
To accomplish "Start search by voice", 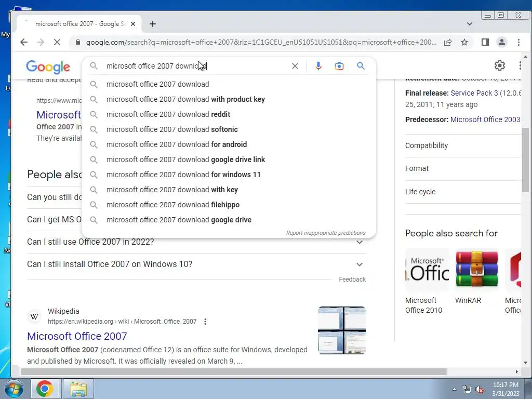I will [318, 66].
